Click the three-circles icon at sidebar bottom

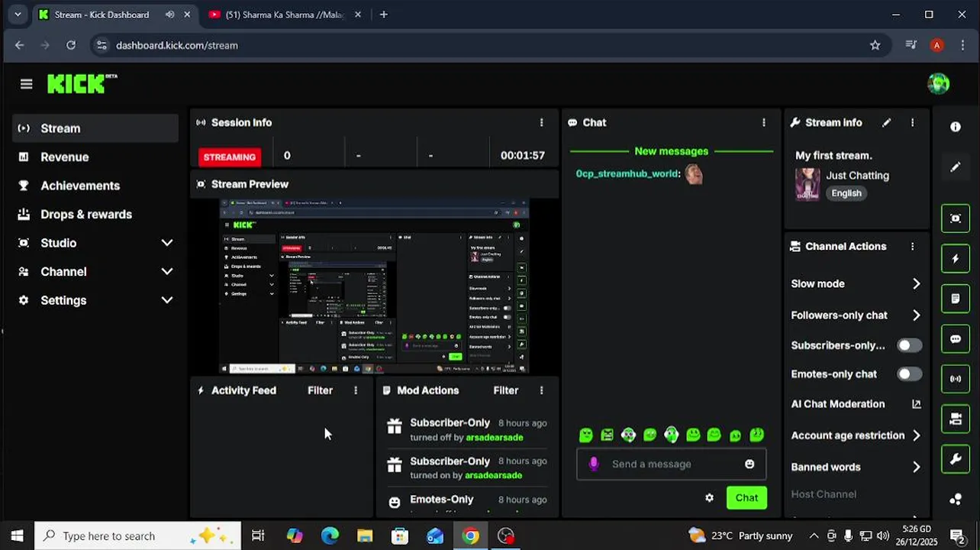956,499
